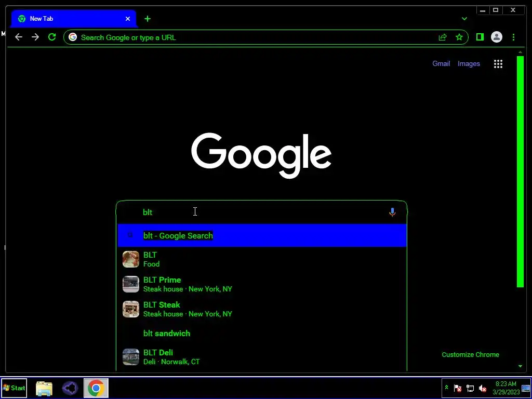
Task: Click the Chrome taskbar icon
Action: pyautogui.click(x=96, y=388)
